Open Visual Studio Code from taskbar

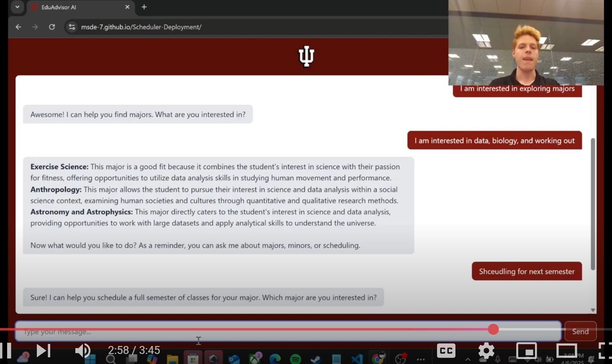coord(357,359)
